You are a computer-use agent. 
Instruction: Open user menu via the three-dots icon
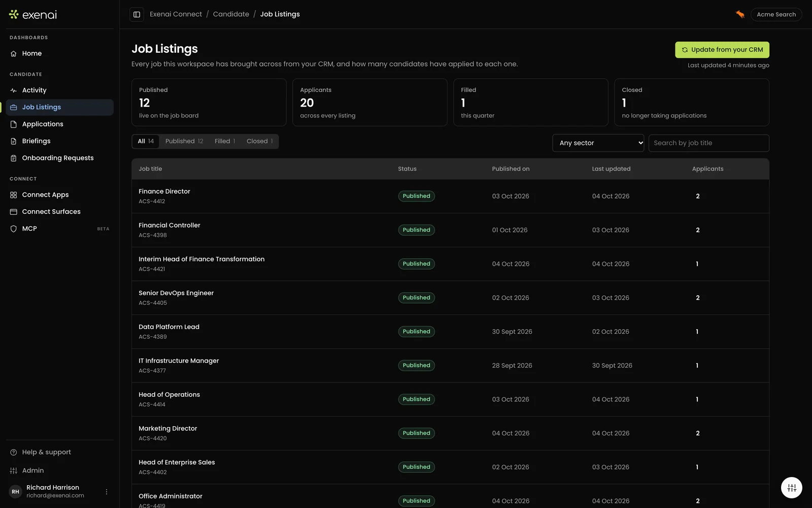[107, 492]
